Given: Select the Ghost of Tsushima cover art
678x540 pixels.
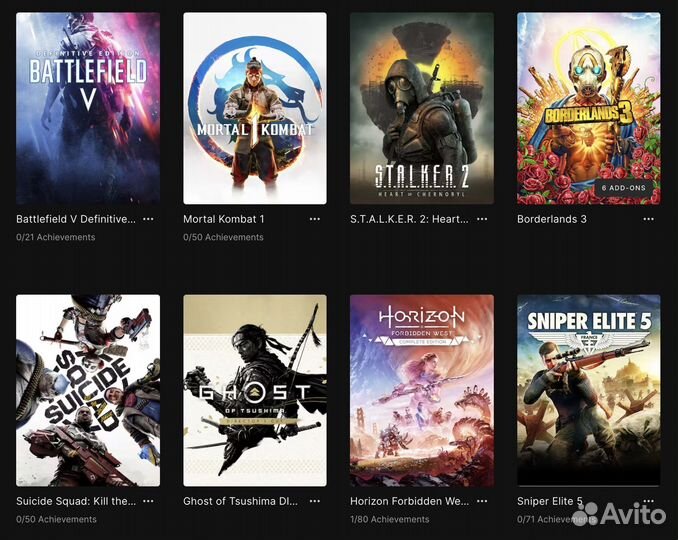Looking at the screenshot, I should (255, 390).
